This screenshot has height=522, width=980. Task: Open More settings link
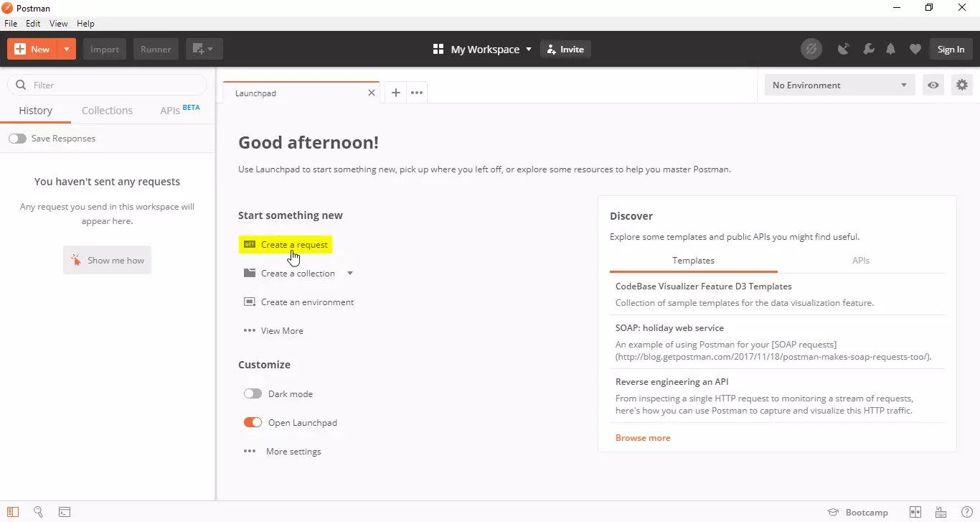point(293,451)
